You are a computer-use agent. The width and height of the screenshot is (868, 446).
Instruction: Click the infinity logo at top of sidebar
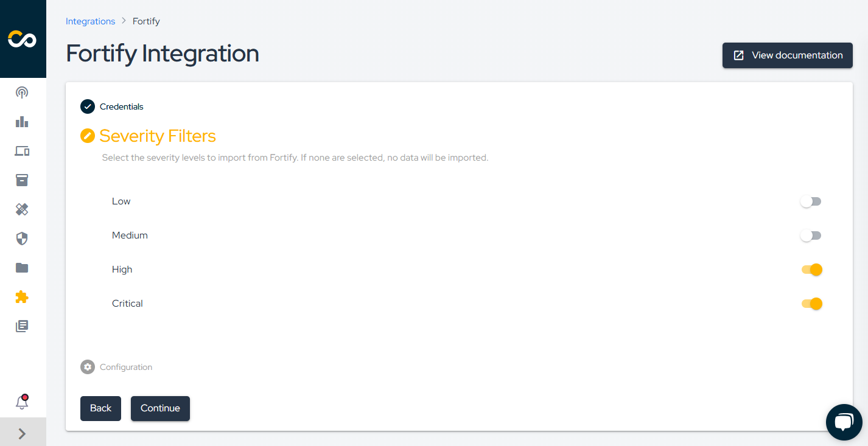(22, 40)
